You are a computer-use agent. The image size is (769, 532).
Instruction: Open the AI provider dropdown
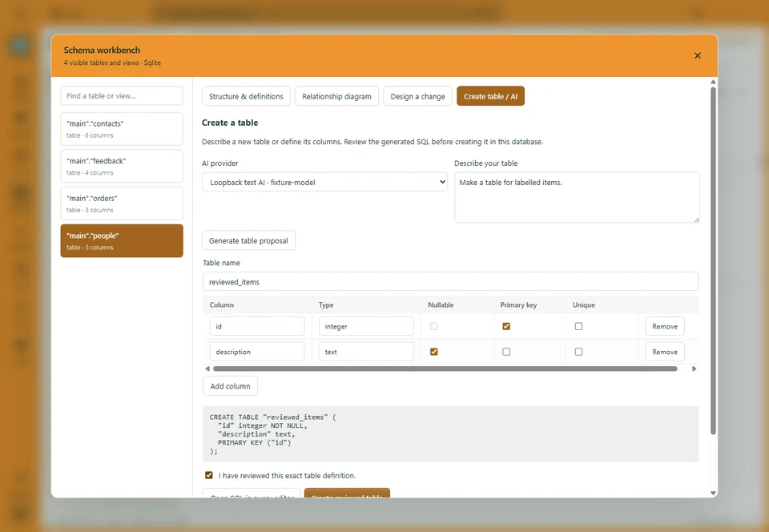click(324, 182)
